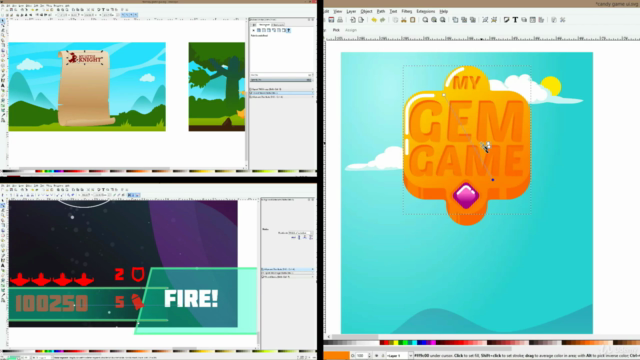Open Fill and Stroke dialog icon

point(507,20)
